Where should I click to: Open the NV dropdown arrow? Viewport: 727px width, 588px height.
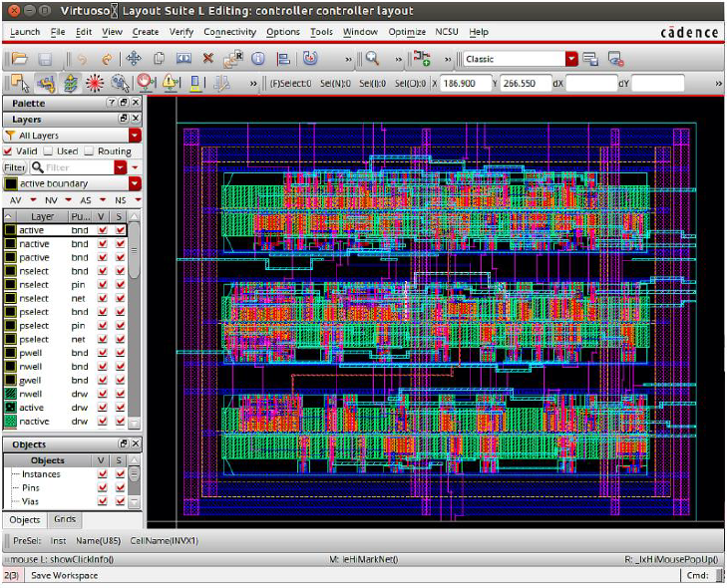(x=68, y=200)
